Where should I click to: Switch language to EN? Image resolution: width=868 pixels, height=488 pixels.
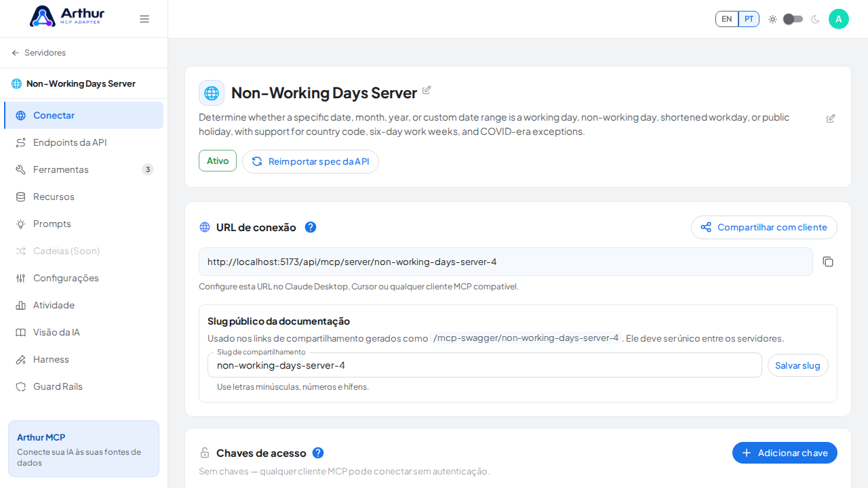(727, 19)
